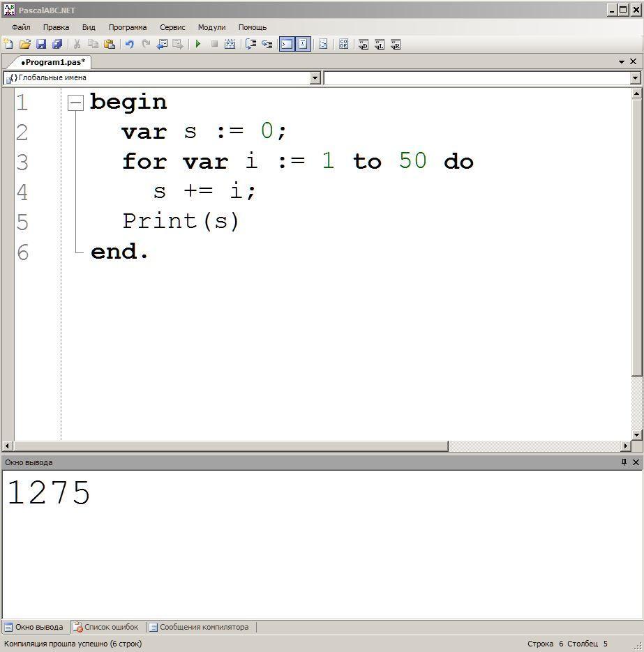This screenshot has height=652, width=644.
Task: Cut selection with scissors icon
Action: (x=77, y=44)
